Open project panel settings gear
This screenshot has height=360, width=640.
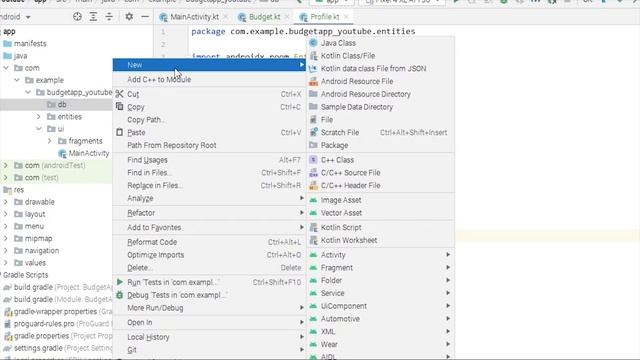click(x=129, y=17)
